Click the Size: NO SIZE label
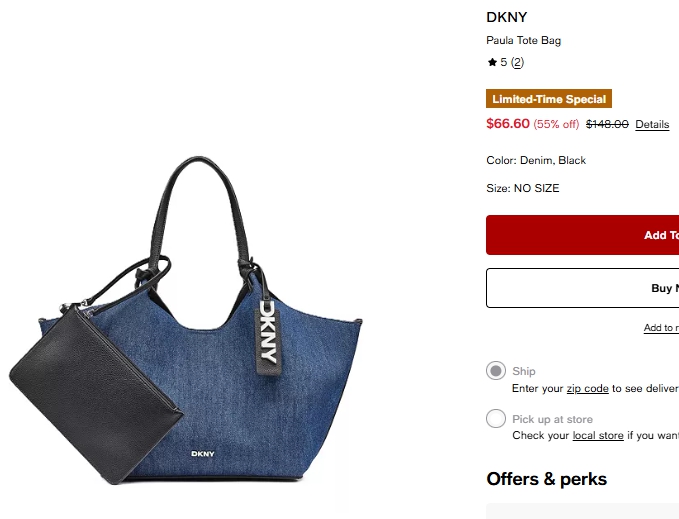Viewport: 679px width, 519px height. coord(523,188)
